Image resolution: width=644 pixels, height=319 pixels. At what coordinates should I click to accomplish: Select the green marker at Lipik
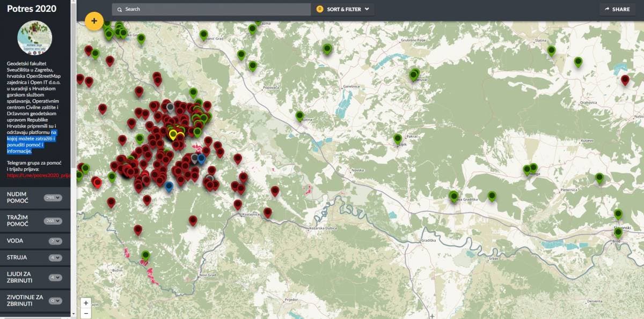(398, 139)
